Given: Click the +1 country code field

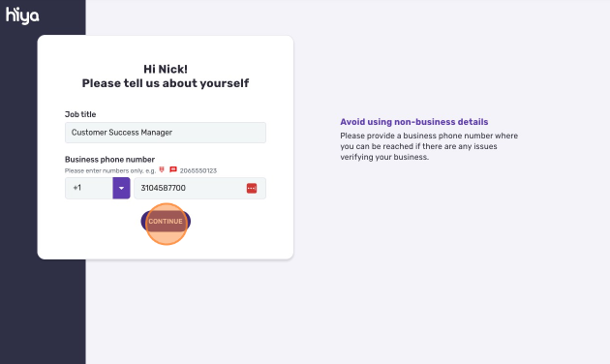Looking at the screenshot, I should click(x=89, y=188).
